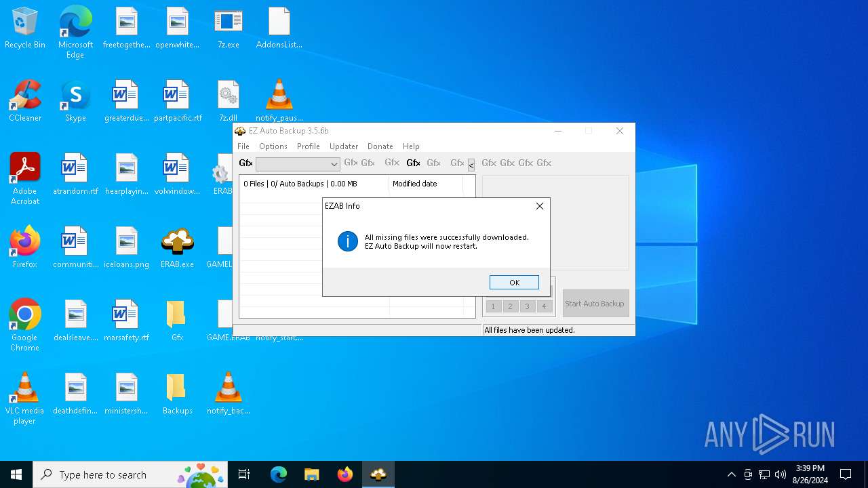This screenshot has height=488, width=868.
Task: Select the greaterdue Word document icon
Action: pyautogui.click(x=127, y=101)
